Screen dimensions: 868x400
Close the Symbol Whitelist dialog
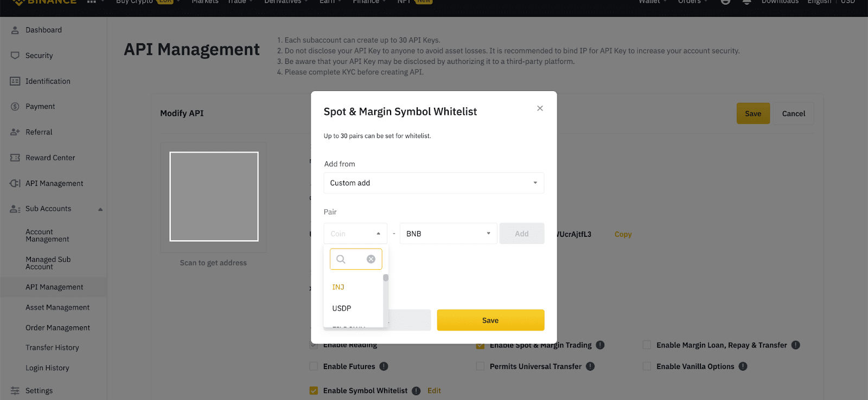[x=540, y=108]
